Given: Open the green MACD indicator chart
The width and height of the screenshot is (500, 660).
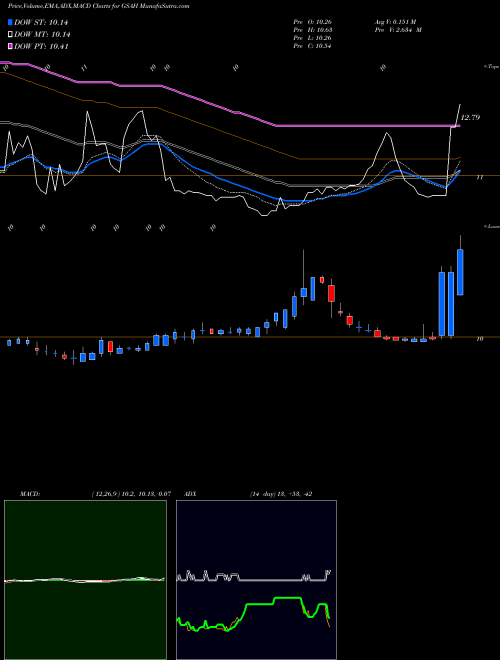Looking at the screenshot, I should (x=85, y=580).
